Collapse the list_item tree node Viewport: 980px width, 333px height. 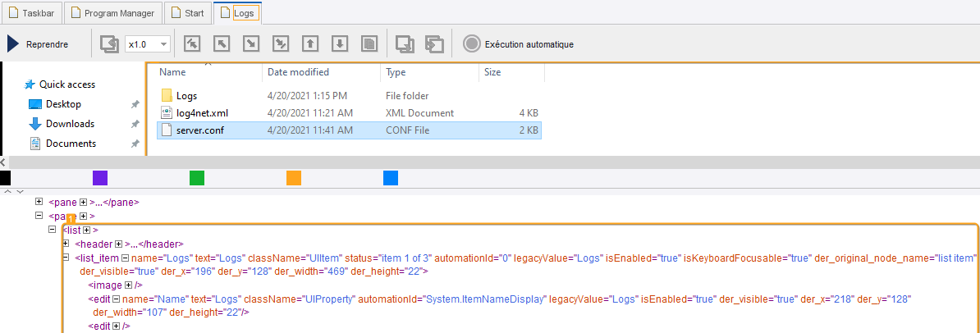[66, 258]
